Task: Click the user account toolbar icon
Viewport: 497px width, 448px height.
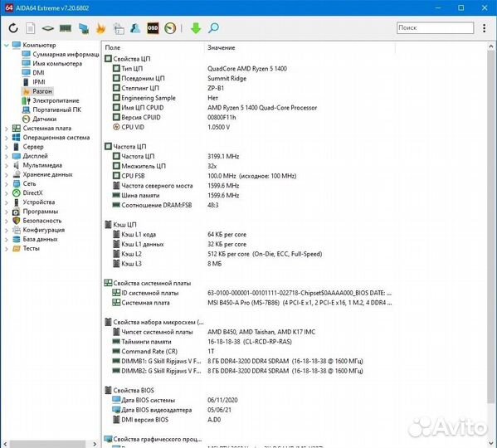Action: 135,28
